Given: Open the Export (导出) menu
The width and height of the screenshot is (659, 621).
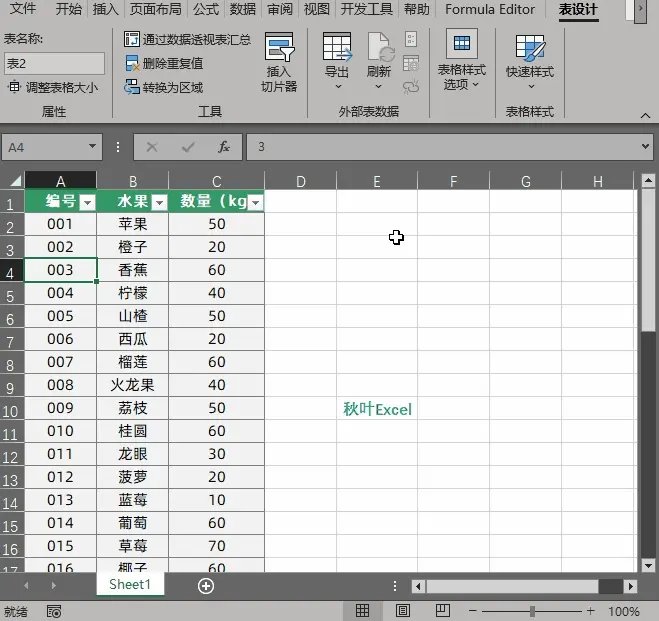Looking at the screenshot, I should click(337, 61).
